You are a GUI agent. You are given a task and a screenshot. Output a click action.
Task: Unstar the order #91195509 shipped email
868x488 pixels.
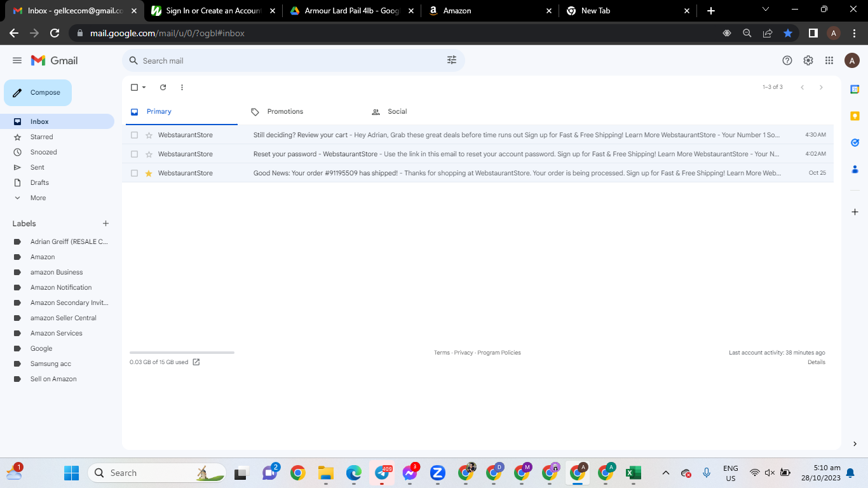point(149,173)
